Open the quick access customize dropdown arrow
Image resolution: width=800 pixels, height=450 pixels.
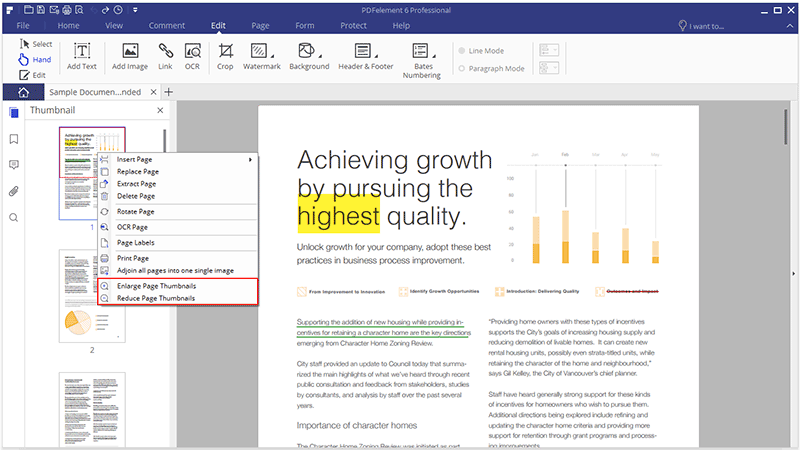[x=135, y=10]
